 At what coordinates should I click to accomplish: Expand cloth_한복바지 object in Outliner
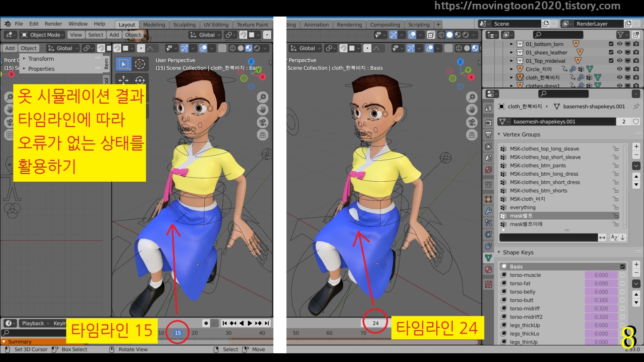(x=512, y=77)
